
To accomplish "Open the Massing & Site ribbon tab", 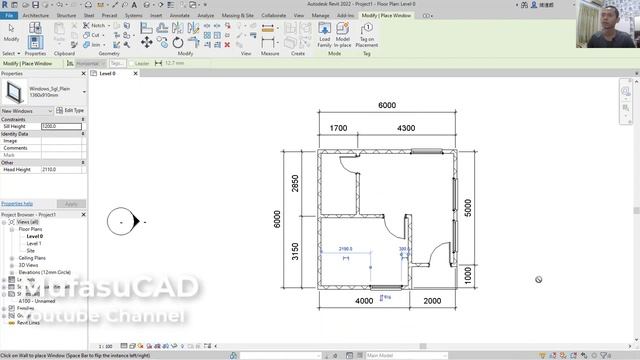I will [x=238, y=16].
